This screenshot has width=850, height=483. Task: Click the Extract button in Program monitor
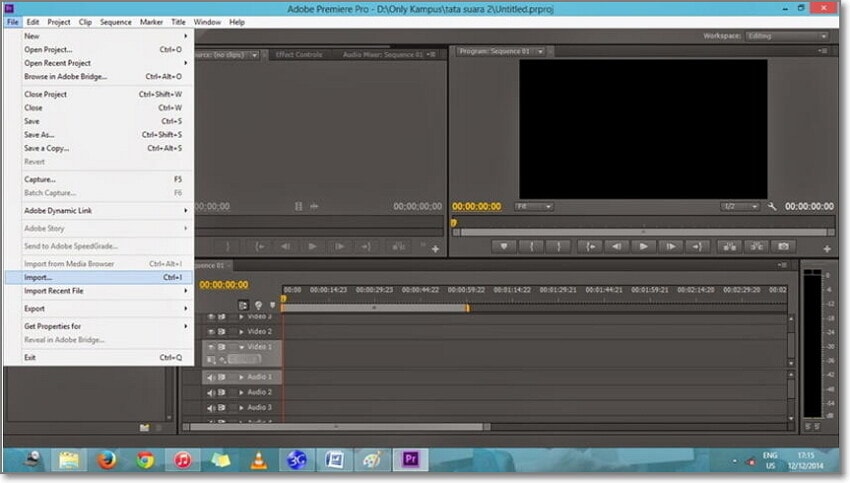757,247
